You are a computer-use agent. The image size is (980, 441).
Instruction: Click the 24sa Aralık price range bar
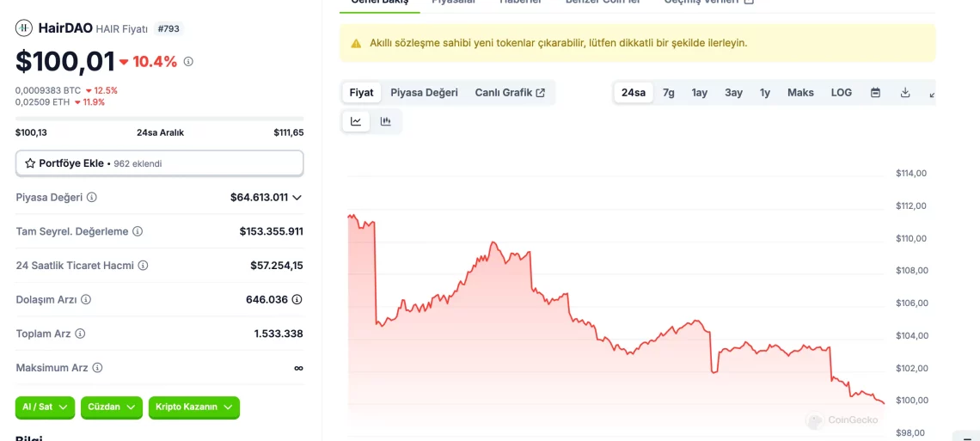(x=159, y=119)
